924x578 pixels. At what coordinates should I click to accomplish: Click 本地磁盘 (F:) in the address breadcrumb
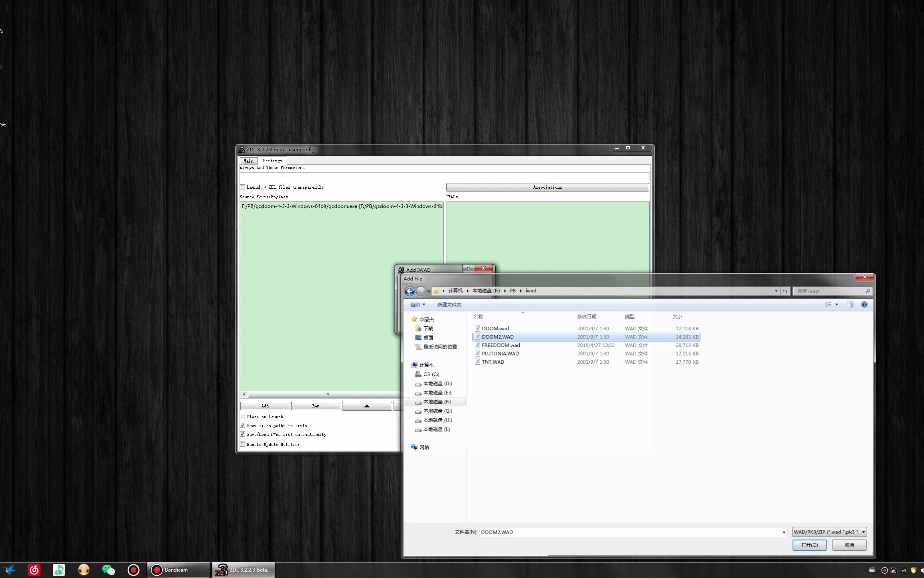[x=486, y=291]
